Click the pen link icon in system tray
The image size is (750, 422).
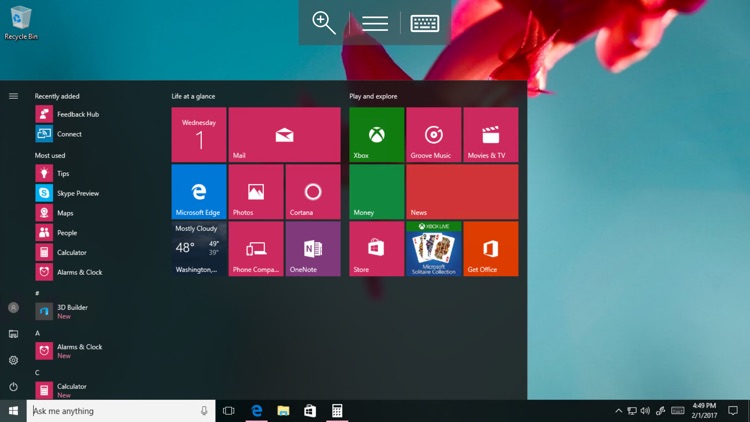pyautogui.click(x=661, y=411)
